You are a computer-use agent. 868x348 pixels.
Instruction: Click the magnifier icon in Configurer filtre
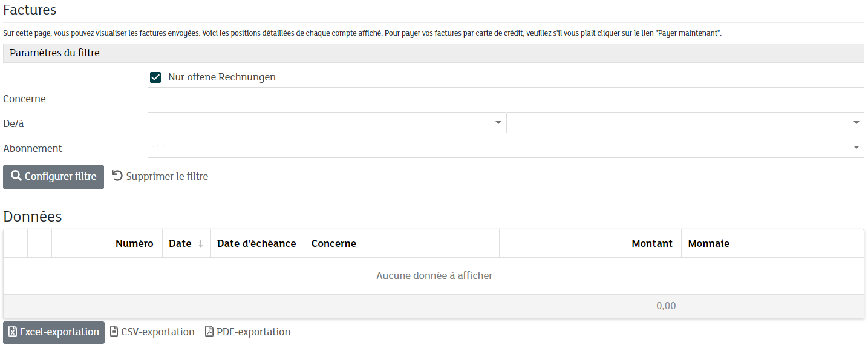coord(16,176)
